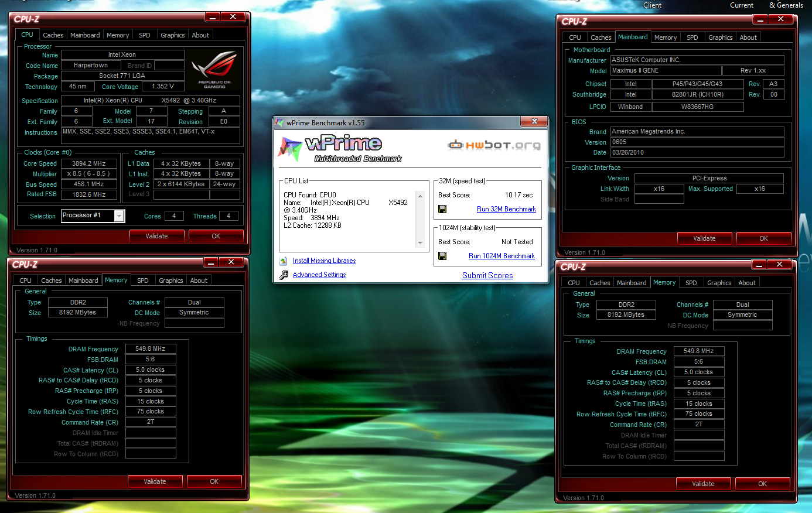The height and width of the screenshot is (513, 812).
Task: Select Graphics tab in bottom-left CPU-Z window
Action: [171, 281]
